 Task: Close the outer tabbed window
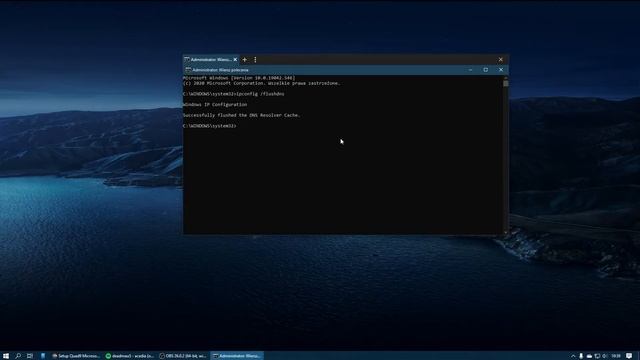(500, 60)
